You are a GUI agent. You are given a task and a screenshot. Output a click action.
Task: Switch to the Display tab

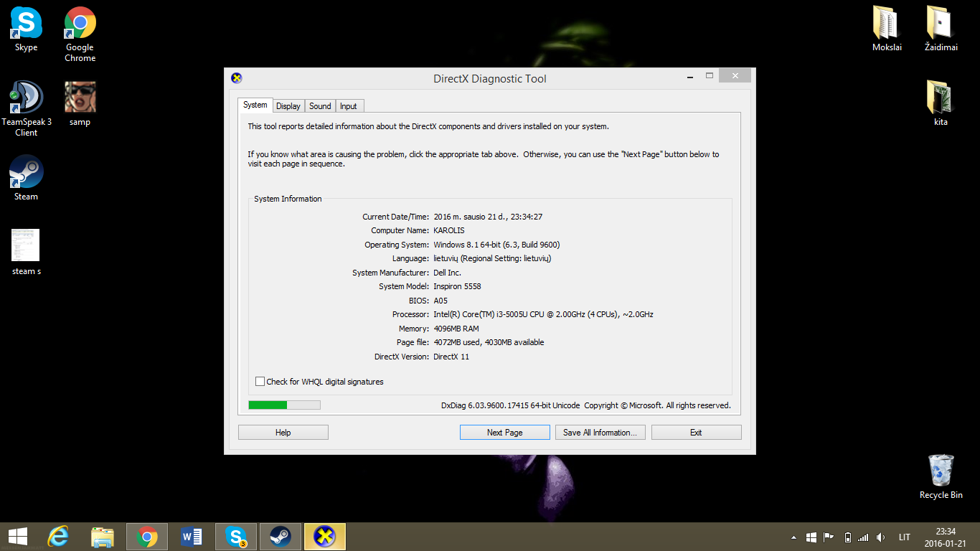(x=288, y=106)
